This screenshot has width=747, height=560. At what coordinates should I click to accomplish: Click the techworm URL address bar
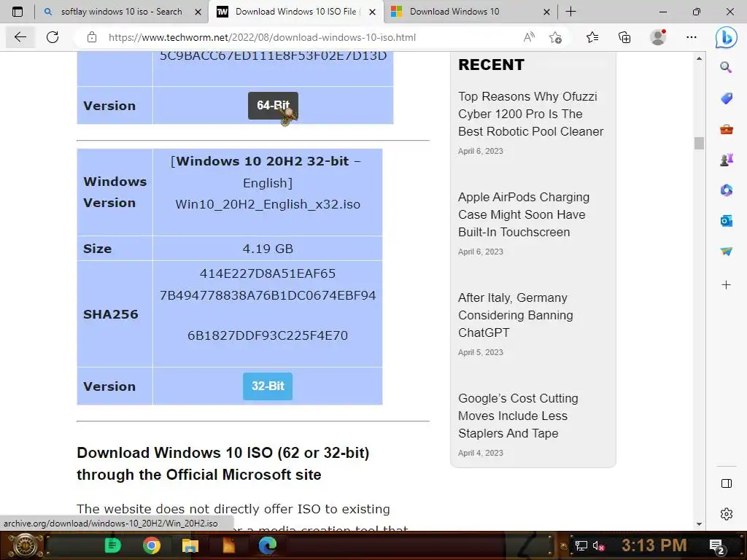tap(262, 37)
